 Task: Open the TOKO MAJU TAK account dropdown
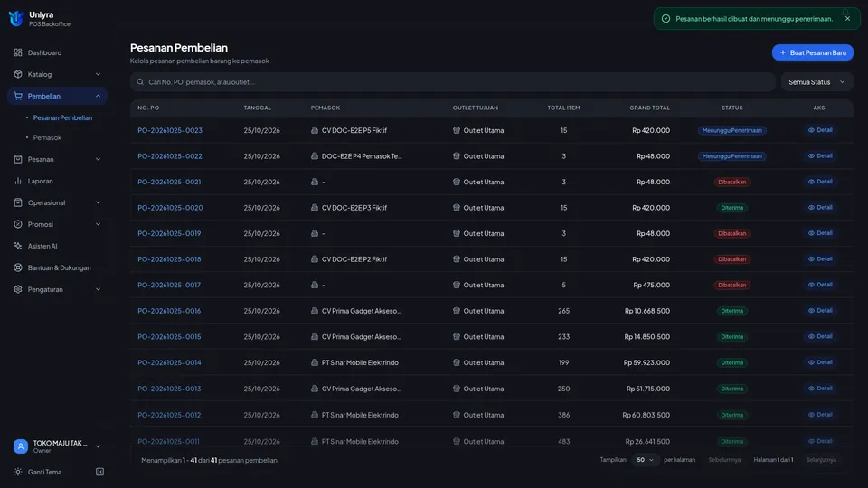click(58, 446)
